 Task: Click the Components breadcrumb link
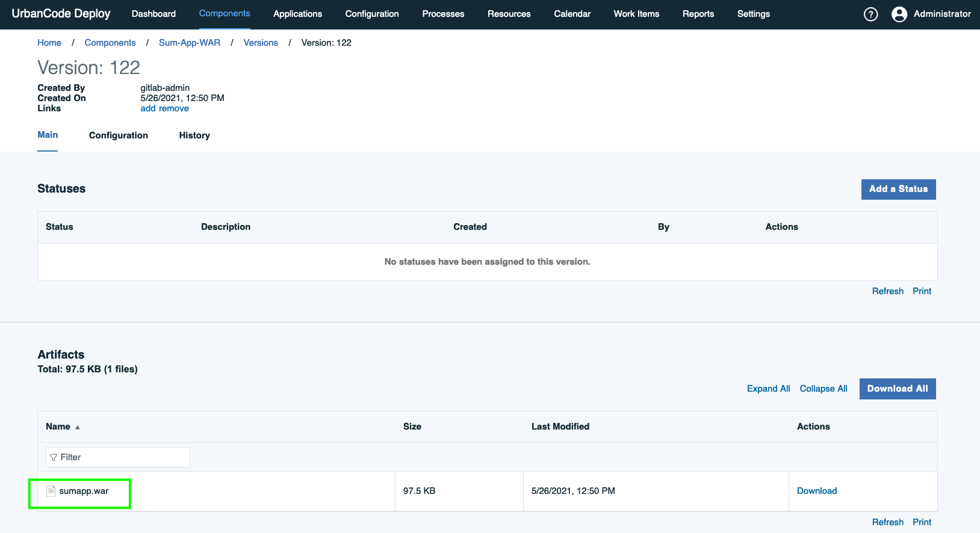110,43
